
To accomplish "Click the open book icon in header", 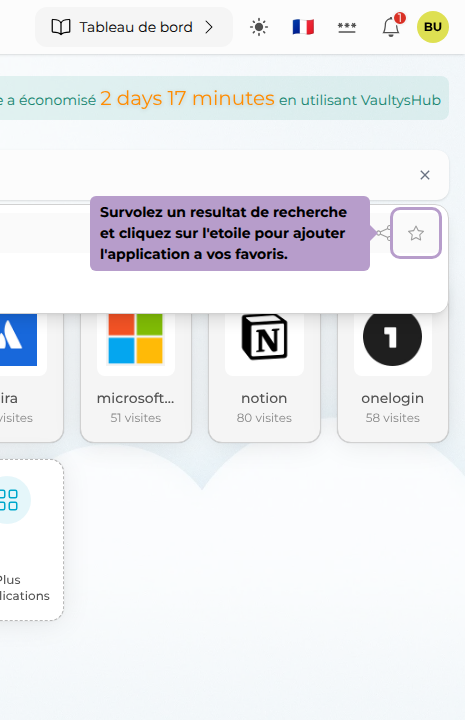I will click(x=61, y=27).
